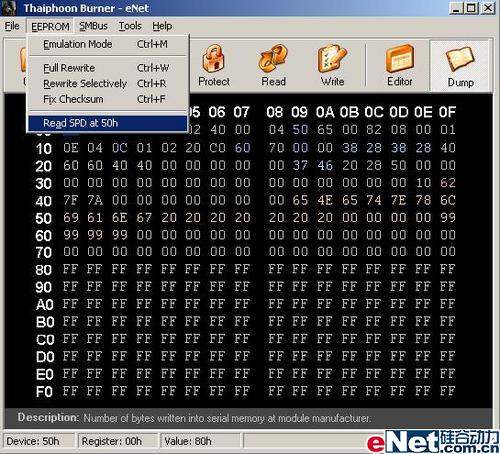
Task: Click the 0F column header
Action: point(447,112)
